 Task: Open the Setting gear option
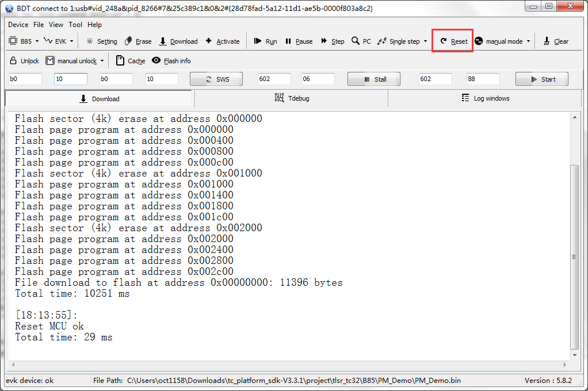pyautogui.click(x=90, y=41)
